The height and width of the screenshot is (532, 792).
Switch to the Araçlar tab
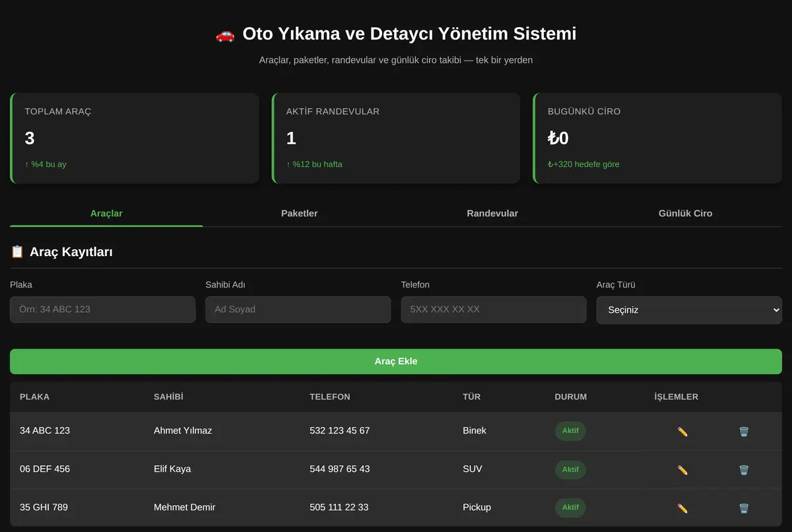(106, 213)
